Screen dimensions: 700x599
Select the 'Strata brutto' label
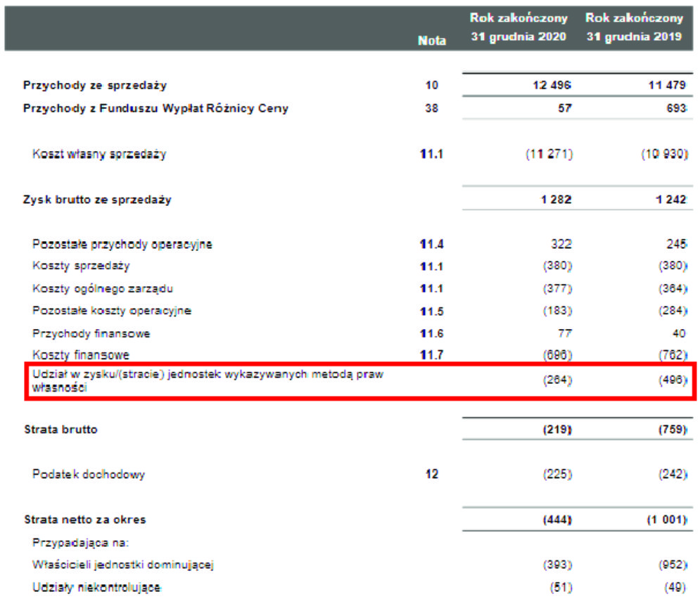(x=61, y=430)
